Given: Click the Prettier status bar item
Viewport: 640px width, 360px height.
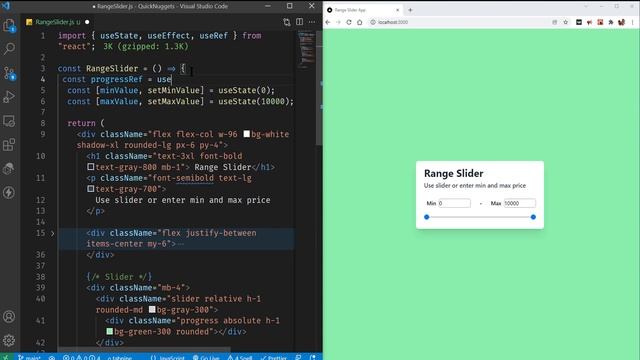Looking at the screenshot, I should [x=273, y=357].
